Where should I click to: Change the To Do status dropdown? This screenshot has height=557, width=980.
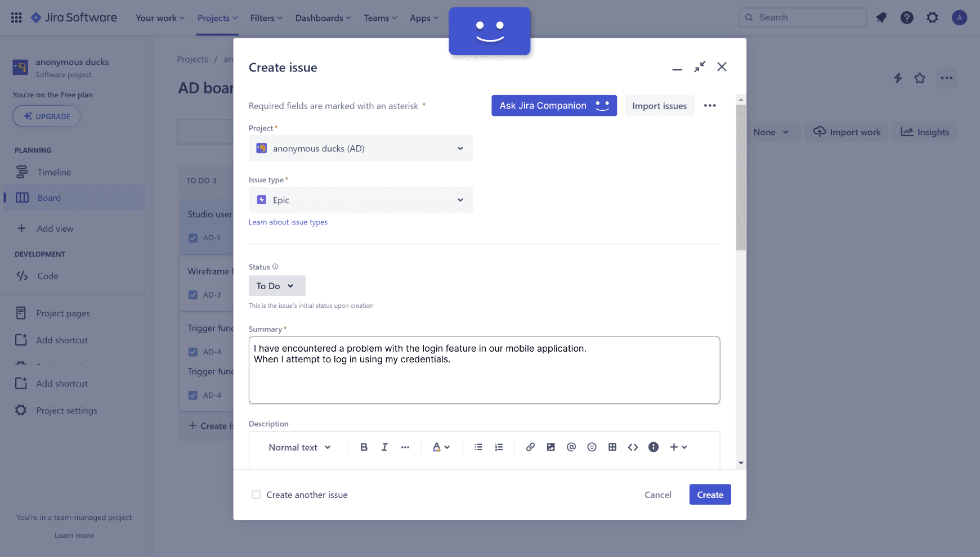click(277, 286)
